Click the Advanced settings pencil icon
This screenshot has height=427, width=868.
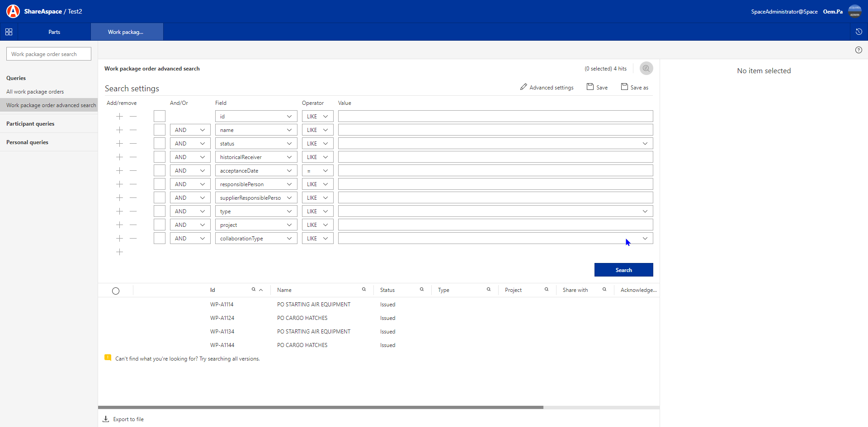[524, 87]
